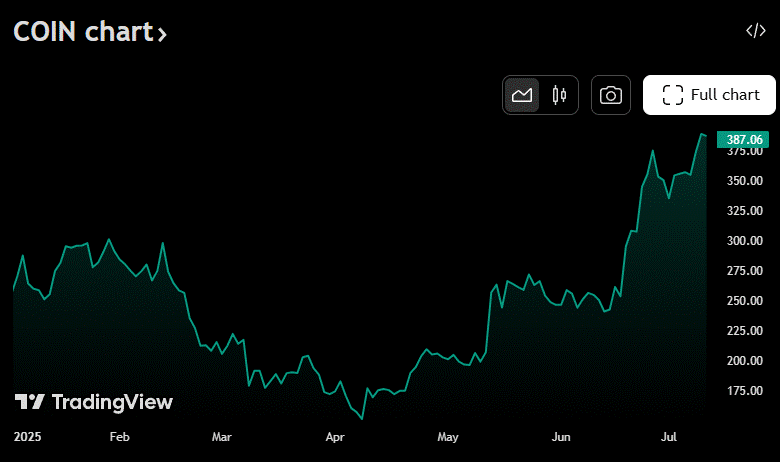Click the 387.06 current price label
Image resolution: width=780 pixels, height=462 pixels.
pyautogui.click(x=743, y=139)
